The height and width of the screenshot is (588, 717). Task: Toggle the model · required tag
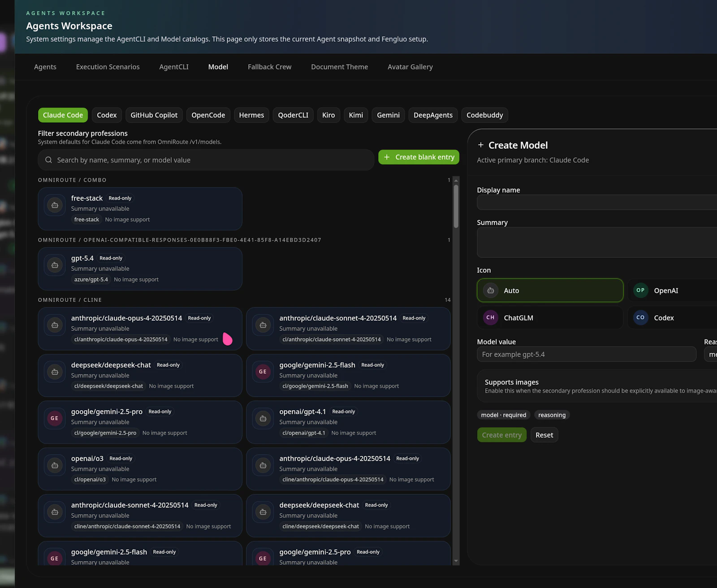coord(503,415)
